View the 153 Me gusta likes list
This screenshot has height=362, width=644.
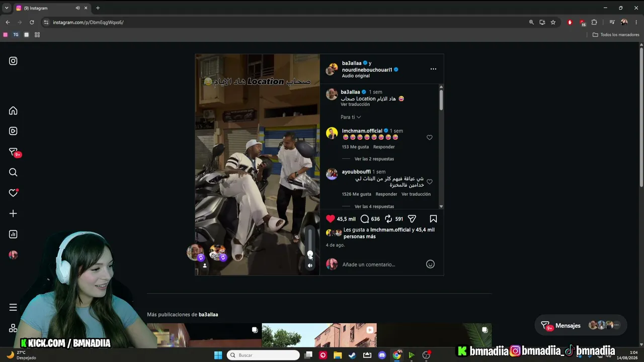pos(355,147)
